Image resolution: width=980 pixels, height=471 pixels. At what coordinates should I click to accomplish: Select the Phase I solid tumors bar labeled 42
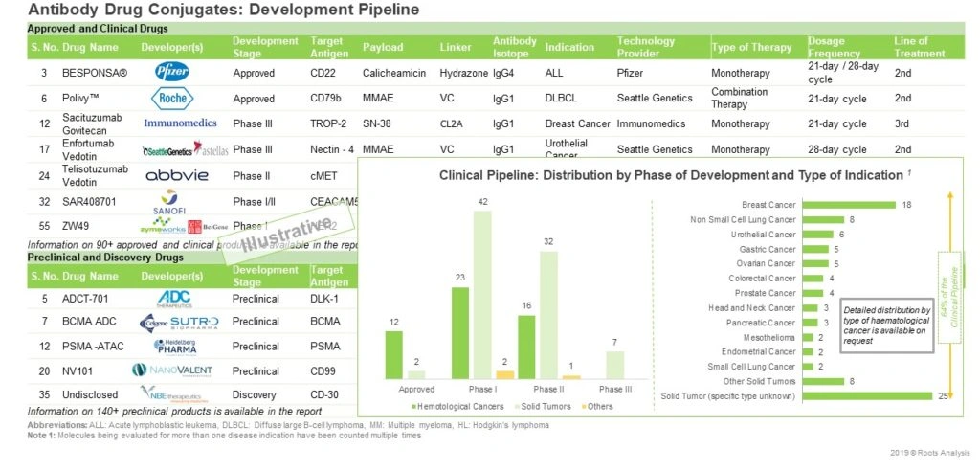click(x=482, y=295)
